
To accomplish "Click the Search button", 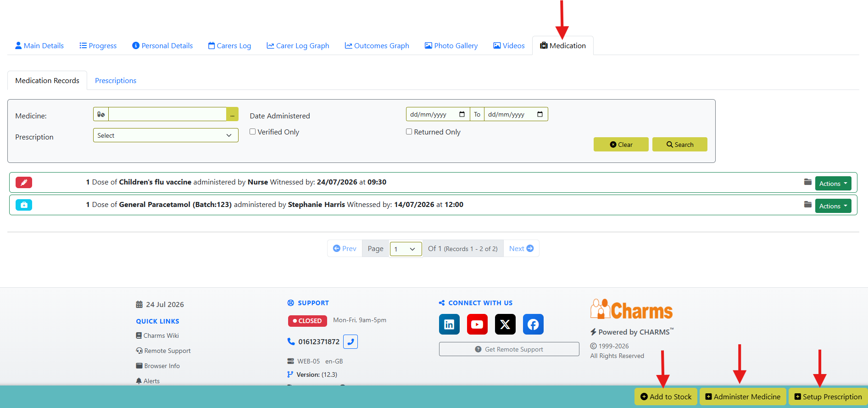I will click(x=680, y=144).
